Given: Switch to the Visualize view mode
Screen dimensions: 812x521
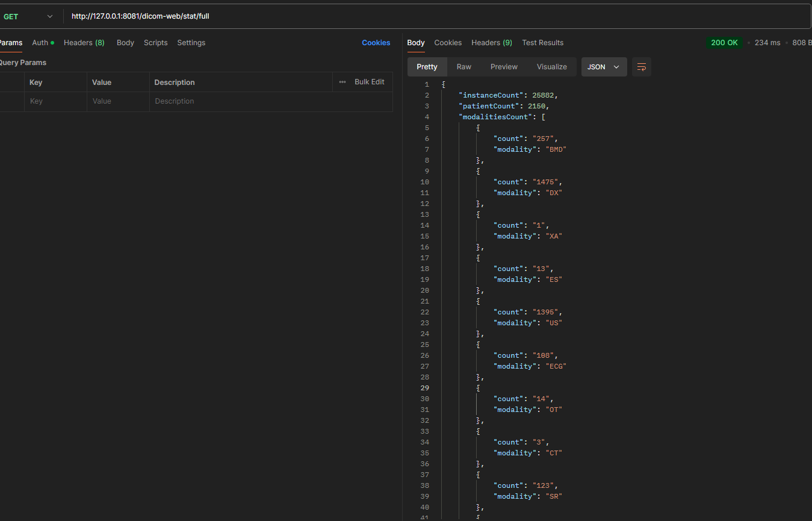Looking at the screenshot, I should coord(552,67).
